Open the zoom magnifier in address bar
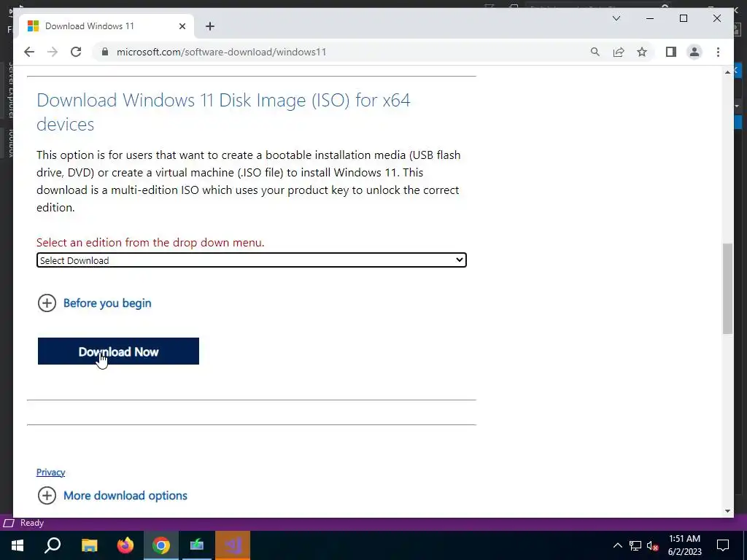Image resolution: width=747 pixels, height=560 pixels. point(595,52)
